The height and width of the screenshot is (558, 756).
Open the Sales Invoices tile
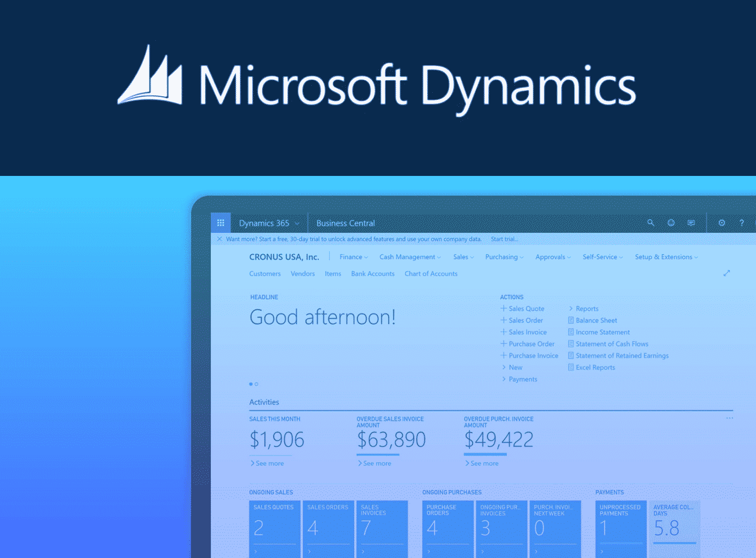(x=382, y=529)
